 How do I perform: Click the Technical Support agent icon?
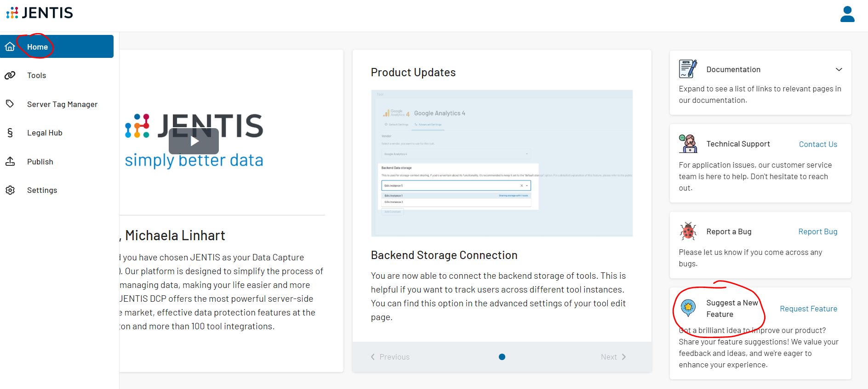point(688,144)
